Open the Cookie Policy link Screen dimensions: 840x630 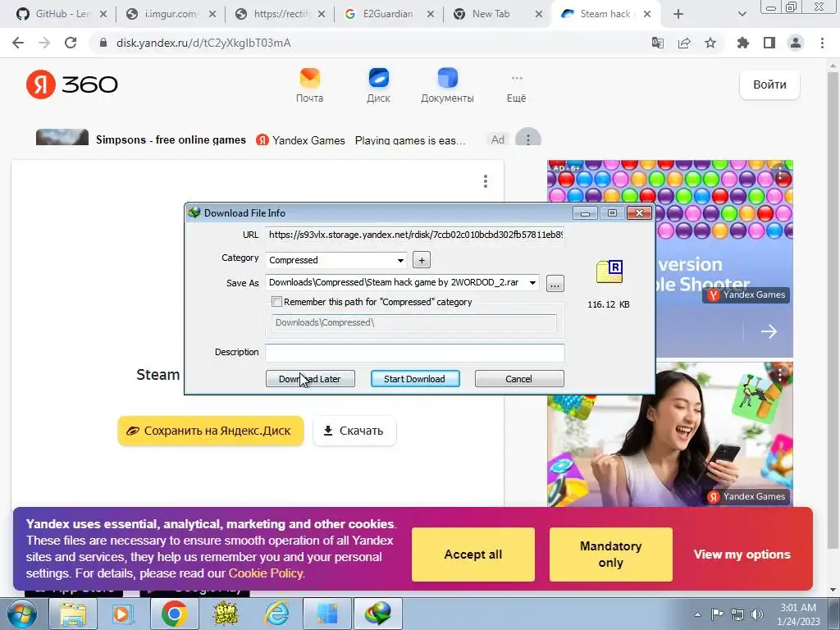pyautogui.click(x=266, y=573)
